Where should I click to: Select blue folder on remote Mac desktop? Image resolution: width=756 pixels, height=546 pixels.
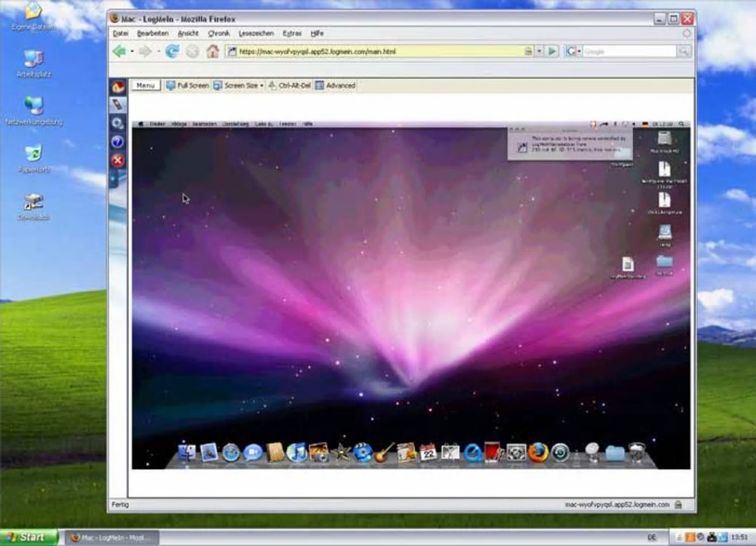pyautogui.click(x=664, y=265)
